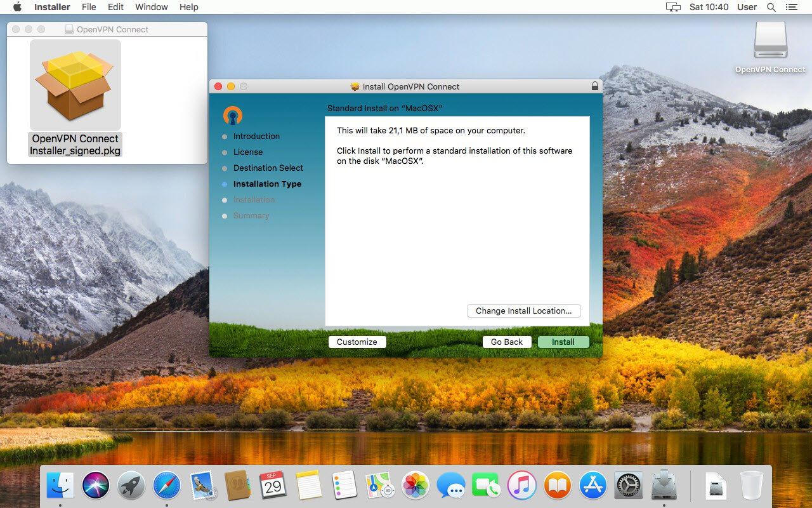The width and height of the screenshot is (812, 508).
Task: Launch Siri from the dock
Action: click(x=96, y=486)
